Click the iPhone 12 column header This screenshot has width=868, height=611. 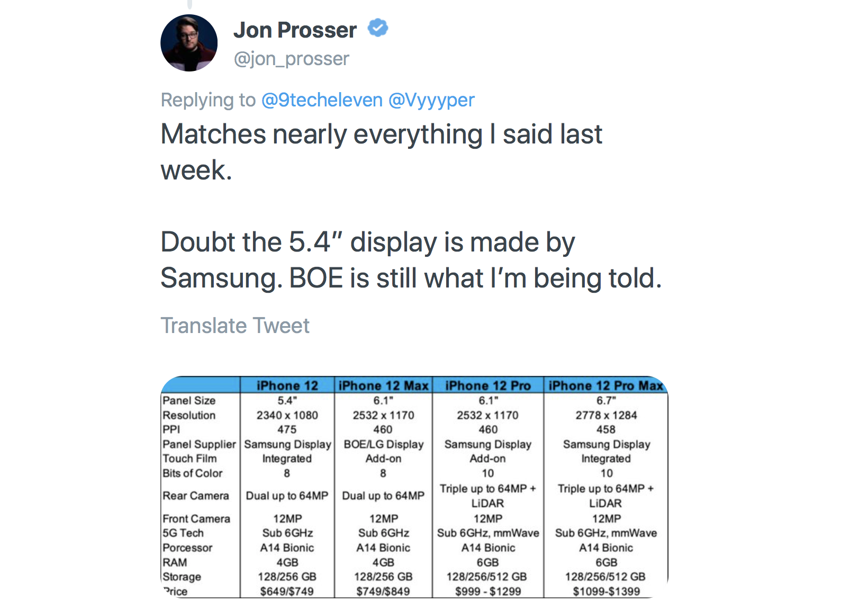click(x=287, y=385)
